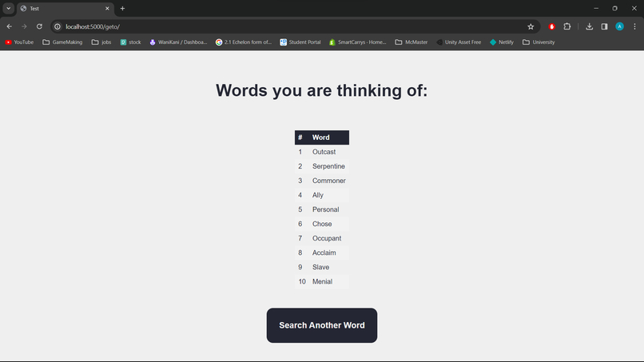The width and height of the screenshot is (644, 362).
Task: Click the browser back arrow
Action: [x=10, y=26]
